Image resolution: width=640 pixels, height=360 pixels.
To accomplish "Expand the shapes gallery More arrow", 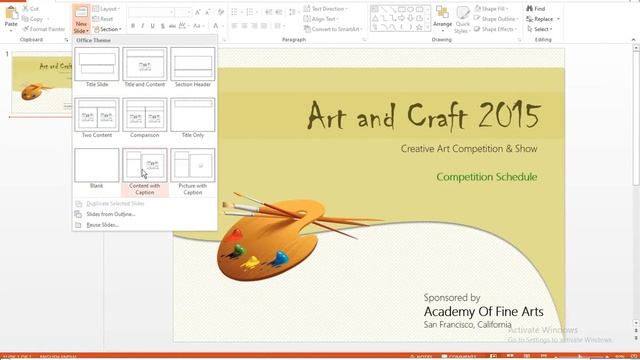I will (x=428, y=27).
